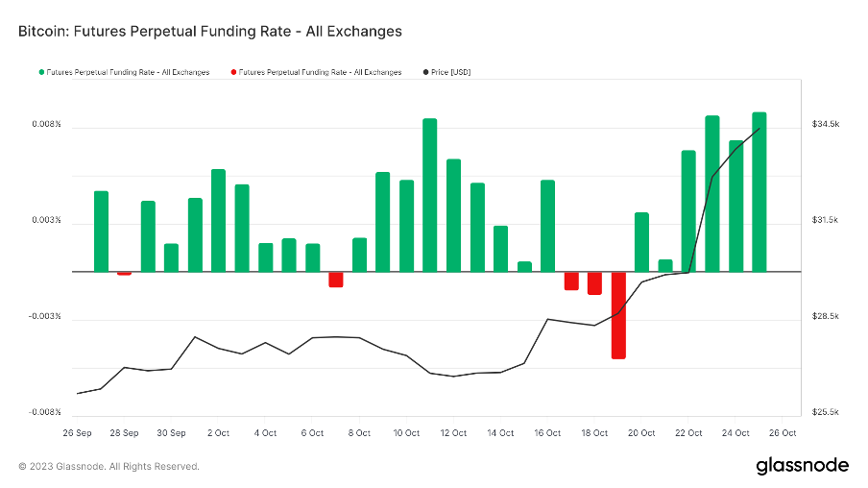The height and width of the screenshot is (488, 868).
Task: Click the 0.008% funding rate axis label
Action: tap(45, 125)
